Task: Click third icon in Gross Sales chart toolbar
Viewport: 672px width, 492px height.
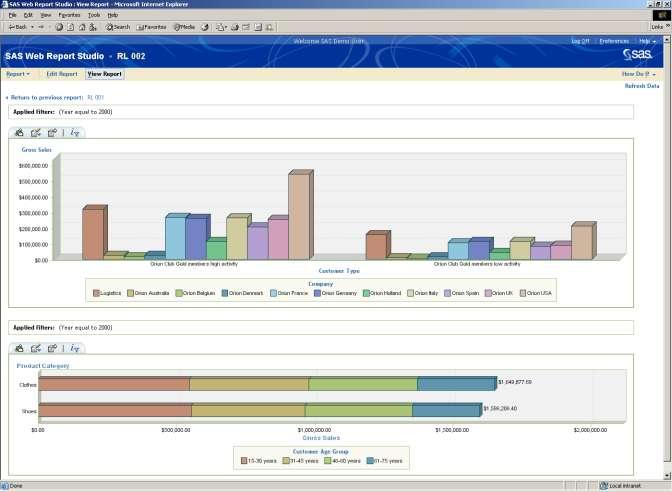Action: pyautogui.click(x=52, y=133)
